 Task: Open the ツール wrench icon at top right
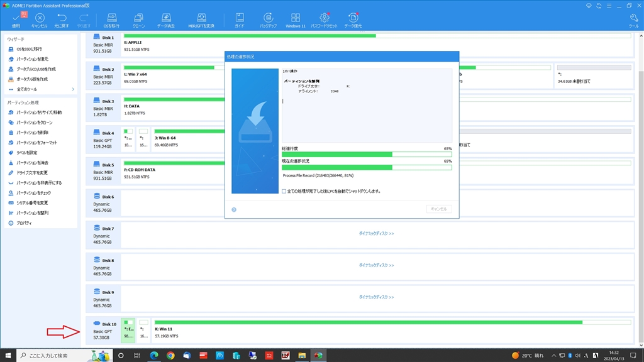click(x=633, y=20)
